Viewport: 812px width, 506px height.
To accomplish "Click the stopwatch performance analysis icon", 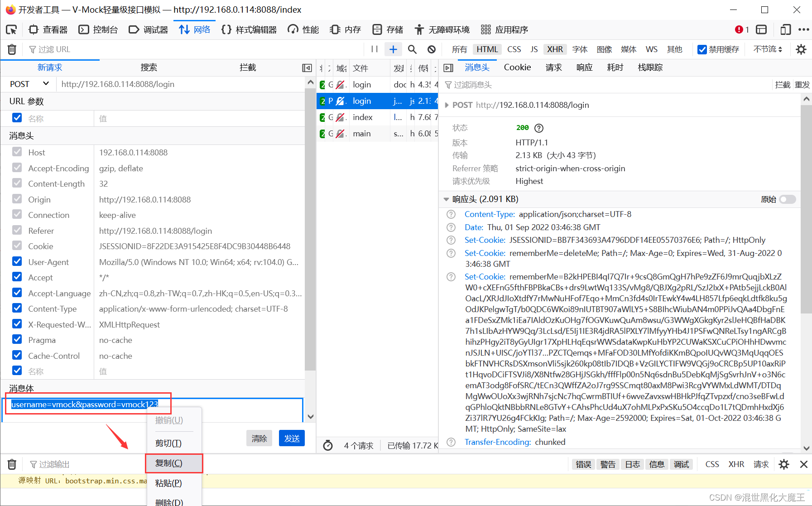I will [328, 445].
